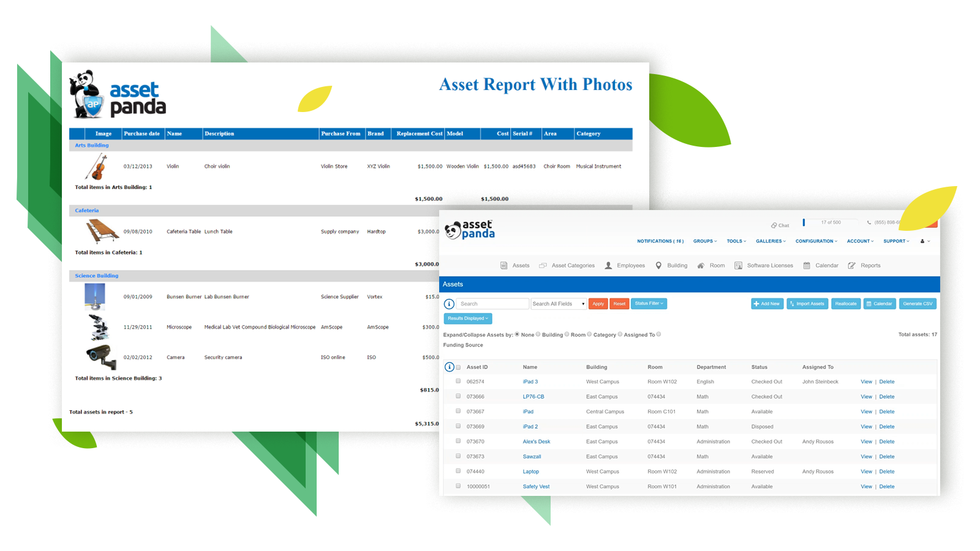Expand the Results Displayed dropdown
Viewport: 980px width, 551px height.
point(468,318)
